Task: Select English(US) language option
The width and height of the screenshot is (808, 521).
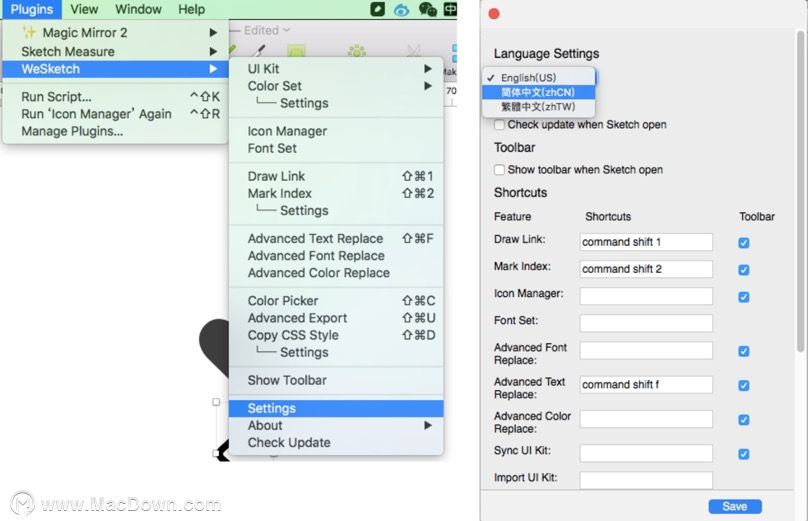Action: point(538,78)
